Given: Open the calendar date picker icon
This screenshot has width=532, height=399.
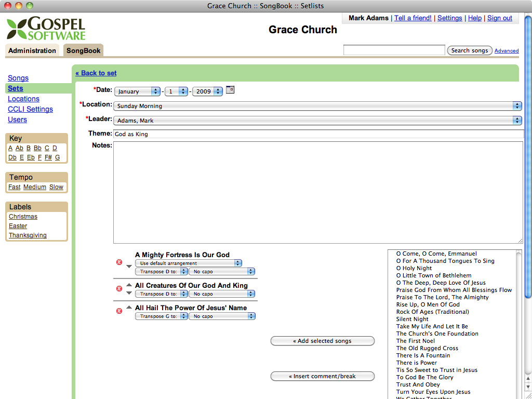Looking at the screenshot, I should point(230,89).
